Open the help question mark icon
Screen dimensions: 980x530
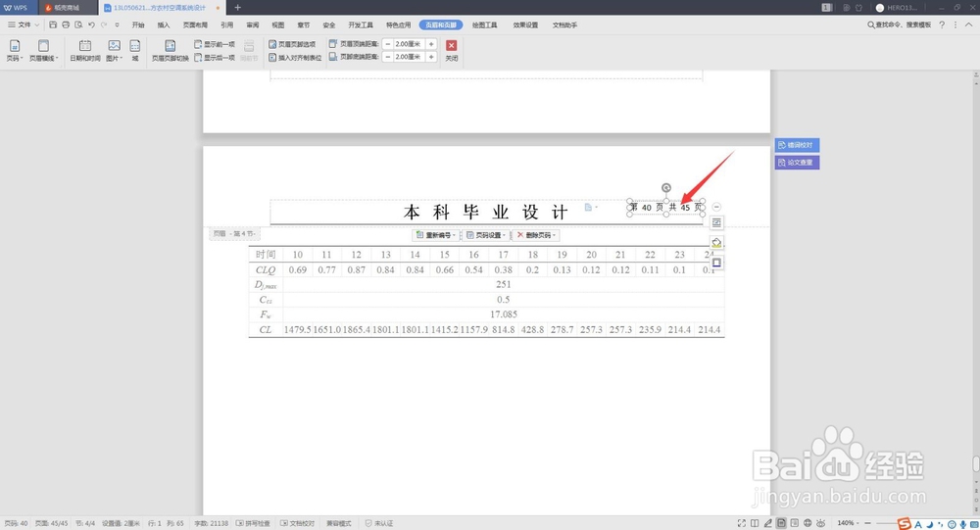click(942, 25)
